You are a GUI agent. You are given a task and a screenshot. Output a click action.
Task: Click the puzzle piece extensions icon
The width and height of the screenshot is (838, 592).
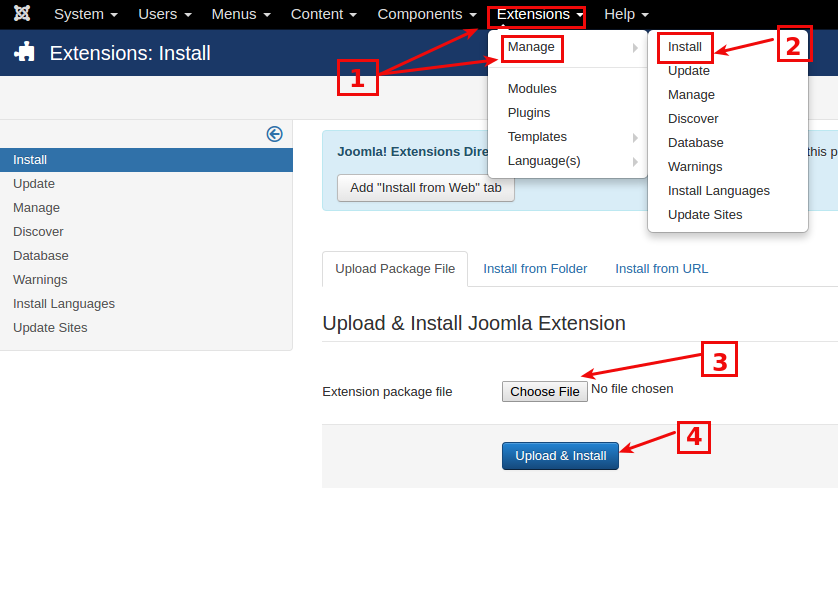click(25, 52)
